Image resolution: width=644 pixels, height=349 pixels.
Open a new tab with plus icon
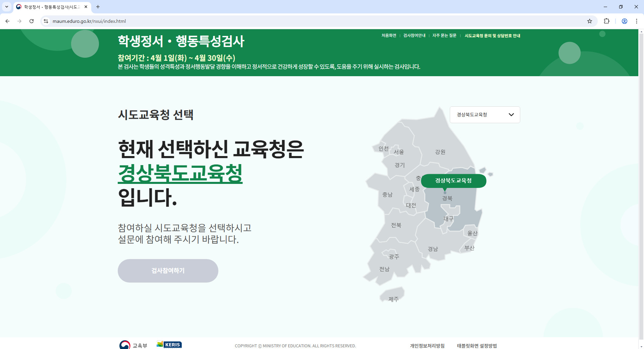[x=98, y=7]
